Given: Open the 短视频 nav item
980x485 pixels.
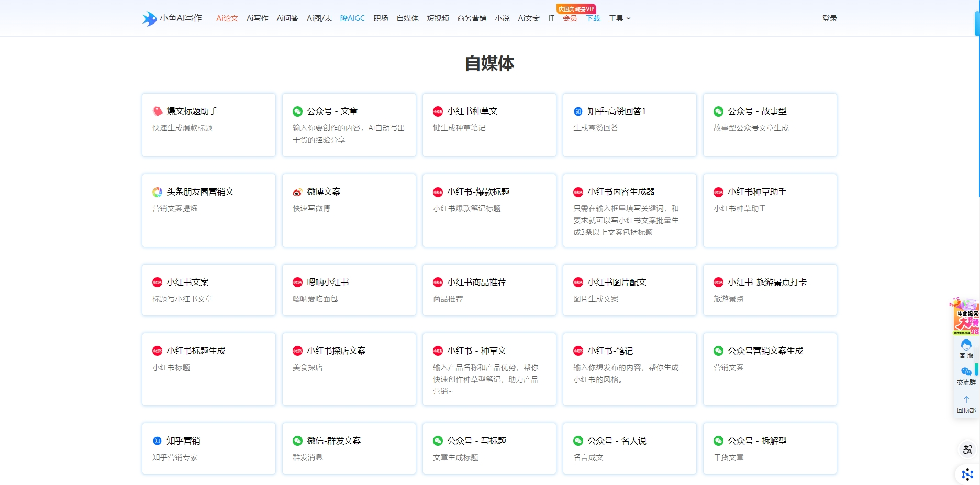Looking at the screenshot, I should click(438, 18).
